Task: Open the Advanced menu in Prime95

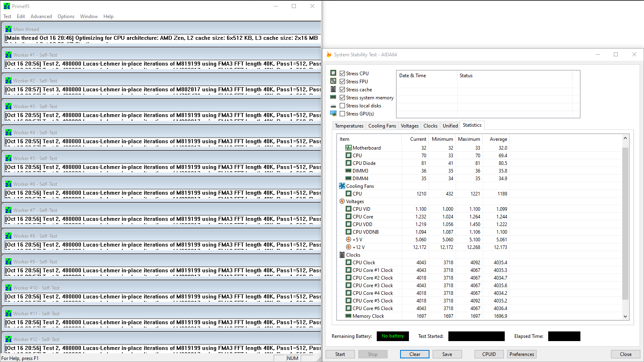Action: coord(41,16)
